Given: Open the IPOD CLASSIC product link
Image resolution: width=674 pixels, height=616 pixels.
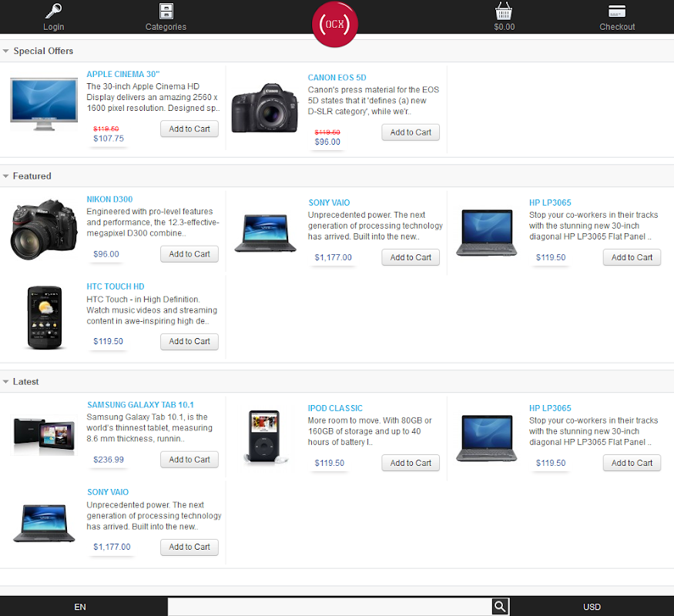Looking at the screenshot, I should (335, 408).
